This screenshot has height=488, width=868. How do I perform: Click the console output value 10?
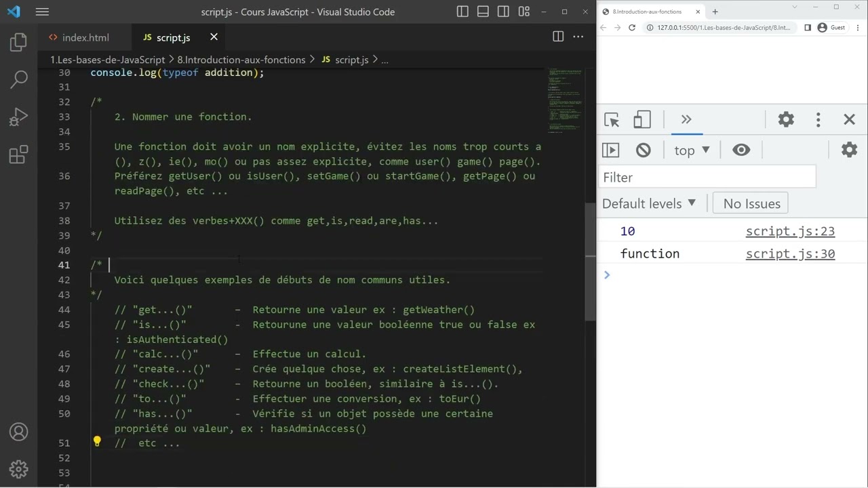point(627,231)
